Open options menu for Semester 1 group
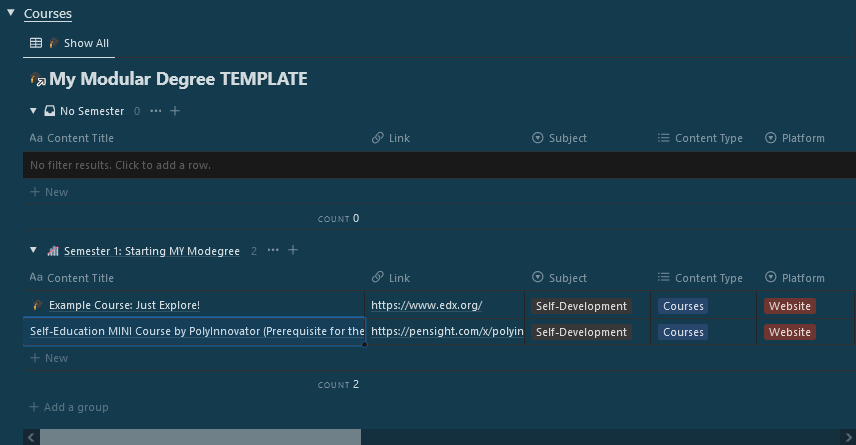This screenshot has width=856, height=445. click(273, 251)
